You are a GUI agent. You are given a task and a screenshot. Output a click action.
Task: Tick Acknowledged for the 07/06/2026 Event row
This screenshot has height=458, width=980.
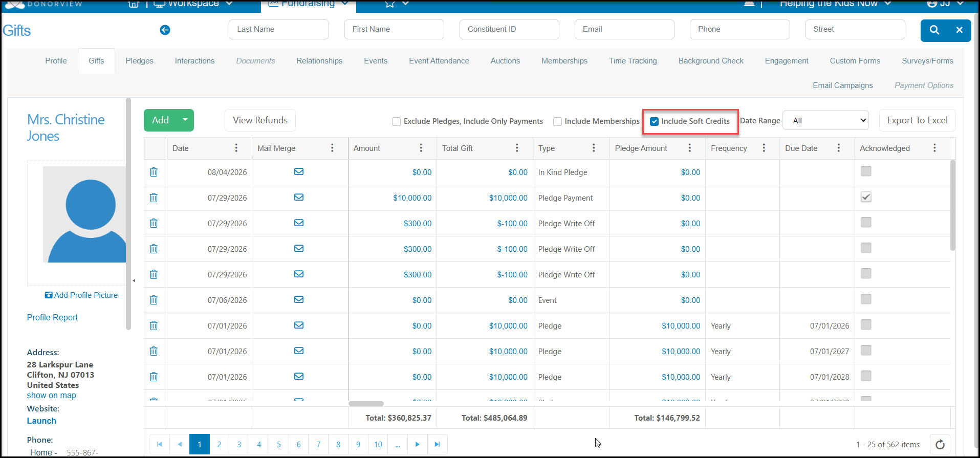pyautogui.click(x=866, y=299)
